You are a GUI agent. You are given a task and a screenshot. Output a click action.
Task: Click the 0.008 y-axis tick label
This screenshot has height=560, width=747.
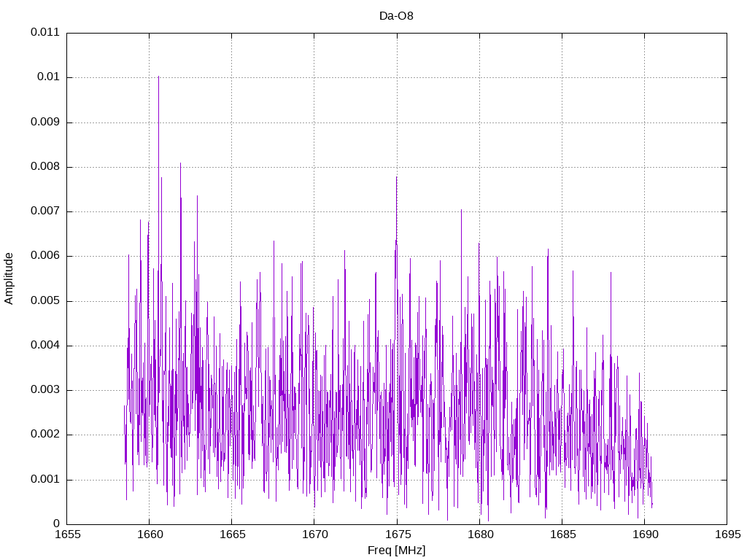tap(45, 167)
